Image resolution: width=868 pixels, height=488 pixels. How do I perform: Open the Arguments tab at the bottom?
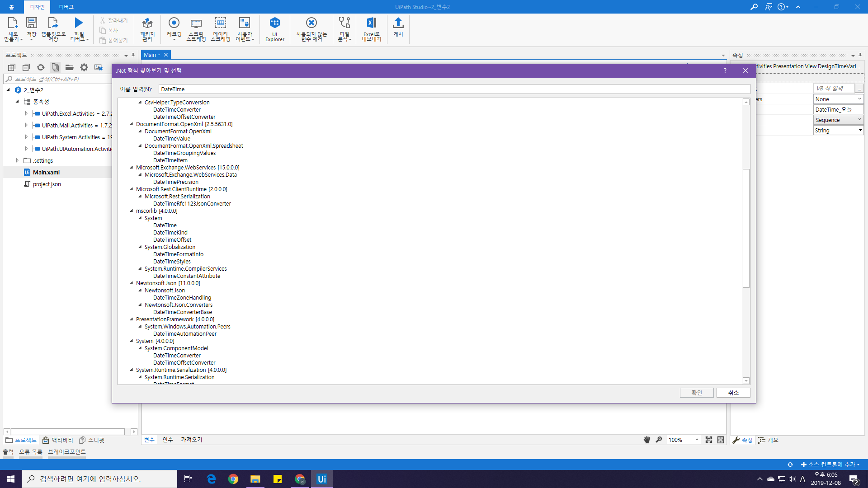168,440
